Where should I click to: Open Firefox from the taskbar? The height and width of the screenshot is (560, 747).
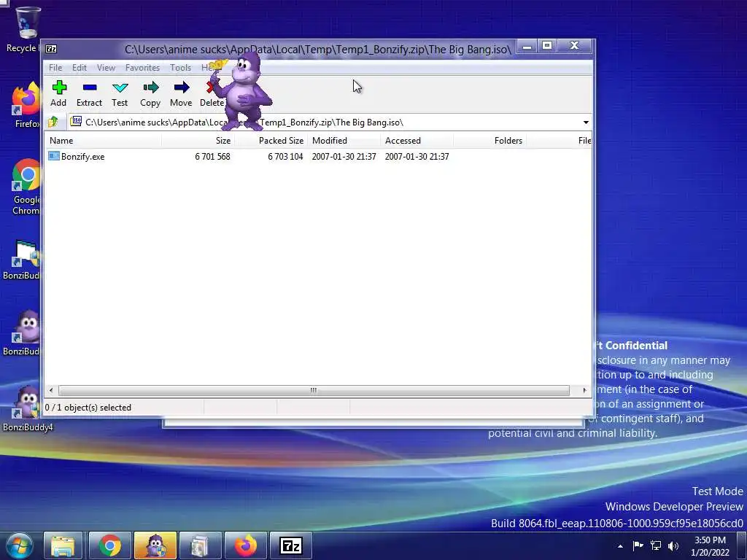click(x=245, y=545)
